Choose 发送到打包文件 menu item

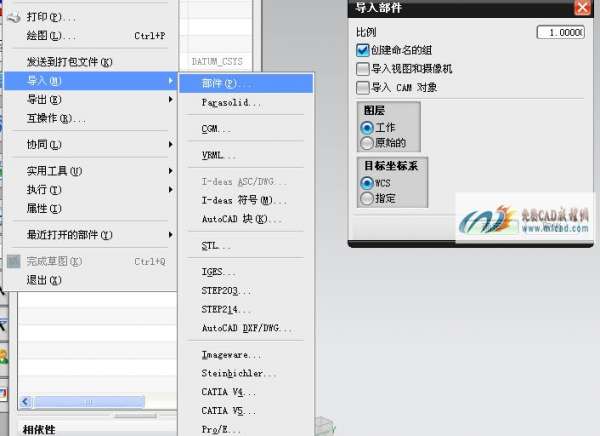click(x=90, y=62)
